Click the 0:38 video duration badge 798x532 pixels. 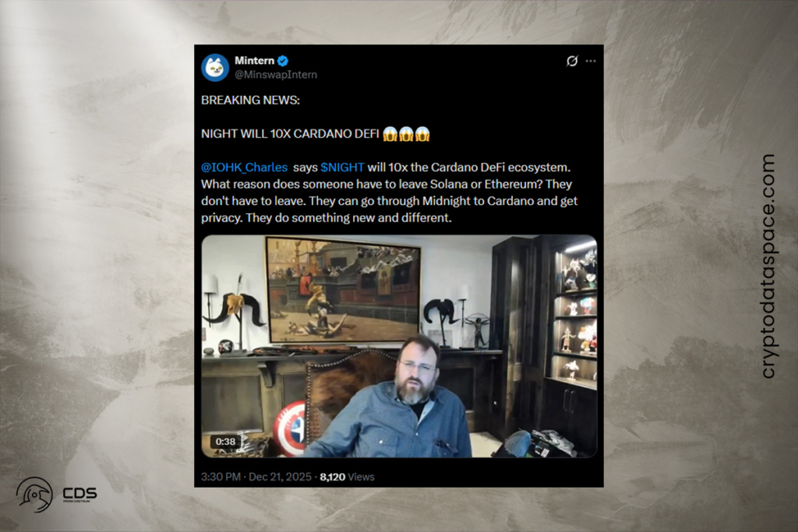(225, 442)
